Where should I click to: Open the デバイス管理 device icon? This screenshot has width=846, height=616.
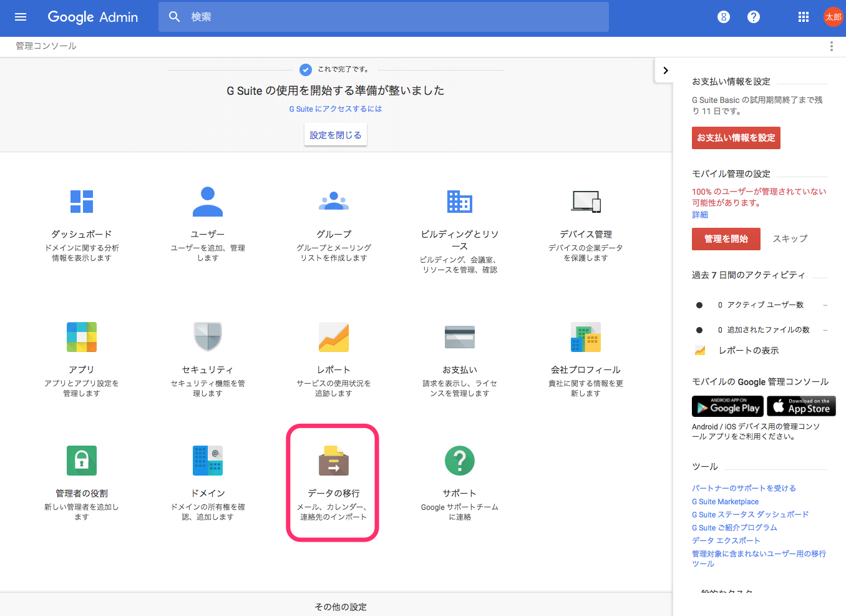[x=586, y=202]
